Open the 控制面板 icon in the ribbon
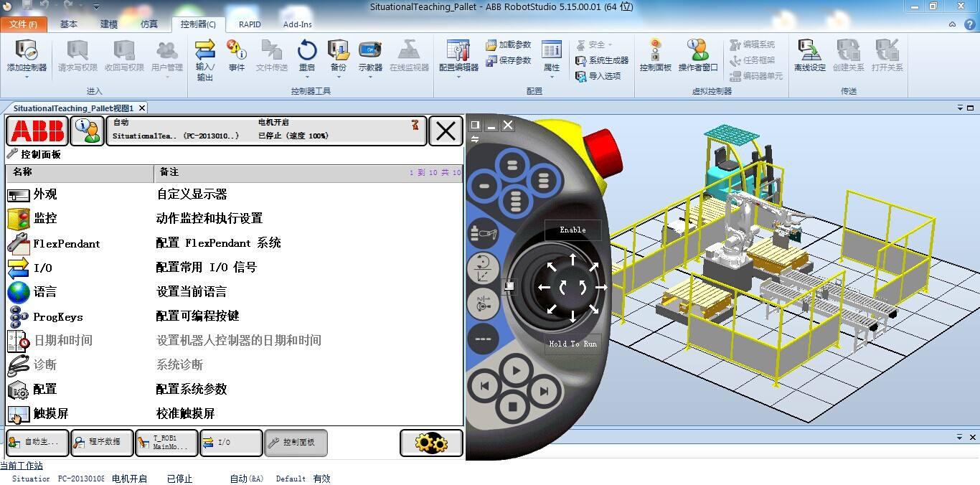The height and width of the screenshot is (485, 980). [656, 55]
